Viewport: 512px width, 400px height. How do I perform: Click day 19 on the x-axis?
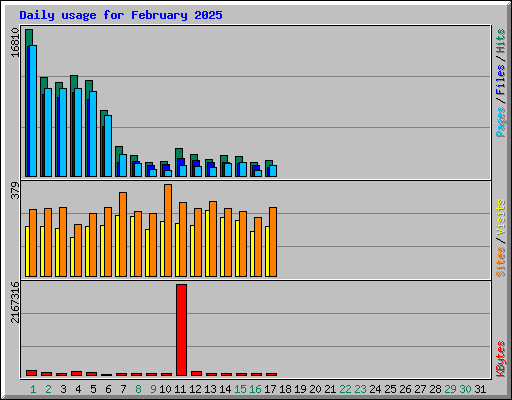tap(300, 389)
